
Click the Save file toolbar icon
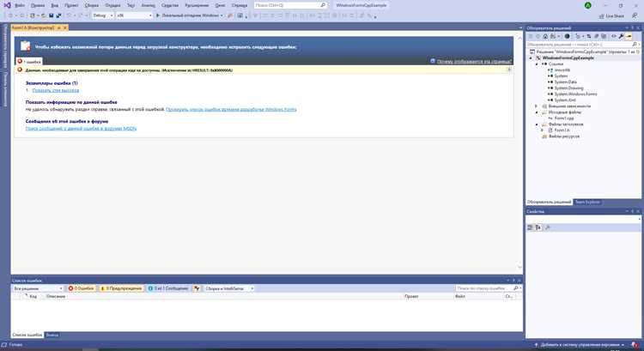(x=52, y=15)
